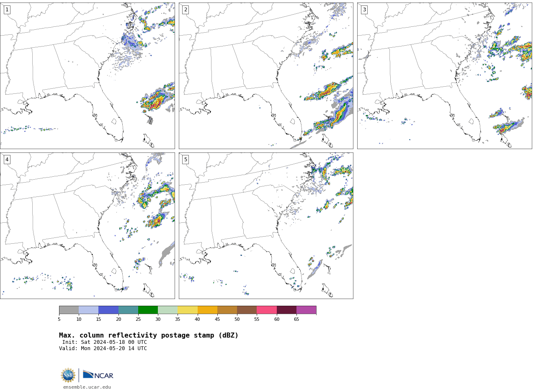Click the dark maroon 60-65 dBZ swatch
Screen dimensions: 536x392
[286, 310]
